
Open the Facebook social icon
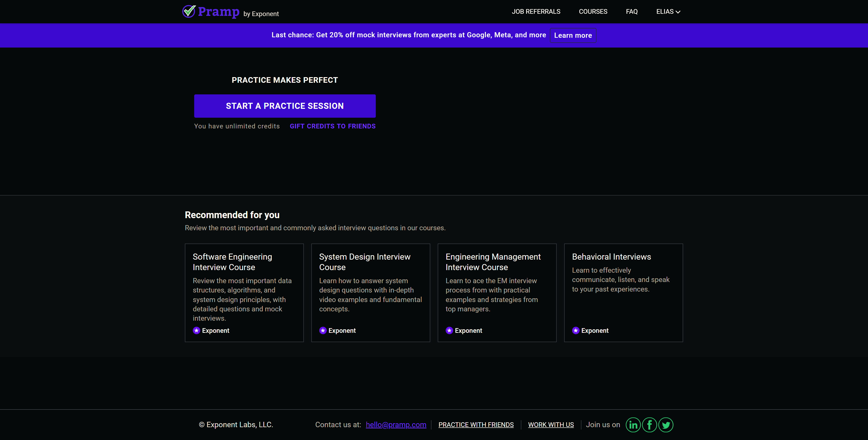pos(649,425)
